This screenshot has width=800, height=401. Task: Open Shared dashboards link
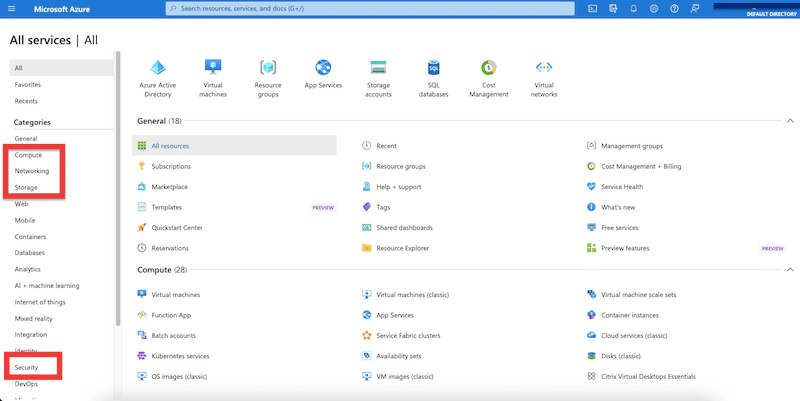(x=405, y=228)
